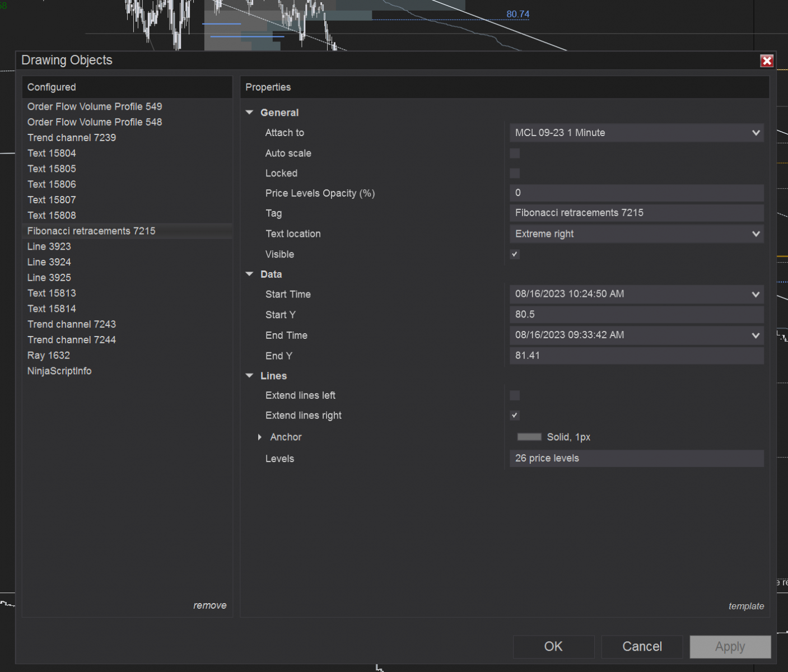Click the Levels price levels field
788x672 pixels.
[636, 459]
